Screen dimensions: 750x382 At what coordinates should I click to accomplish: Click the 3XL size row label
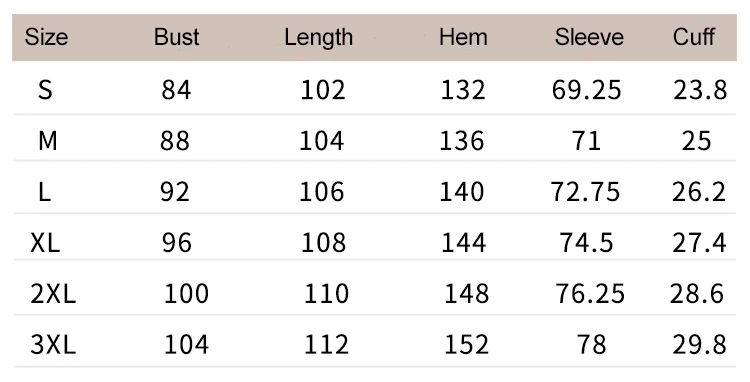coord(53,344)
